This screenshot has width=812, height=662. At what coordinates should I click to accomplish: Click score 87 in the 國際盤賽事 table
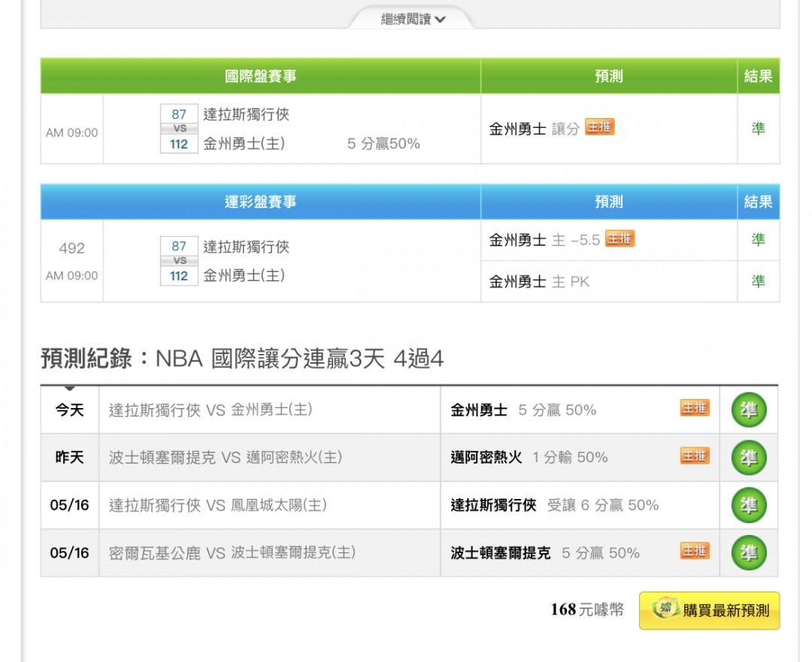(x=179, y=114)
